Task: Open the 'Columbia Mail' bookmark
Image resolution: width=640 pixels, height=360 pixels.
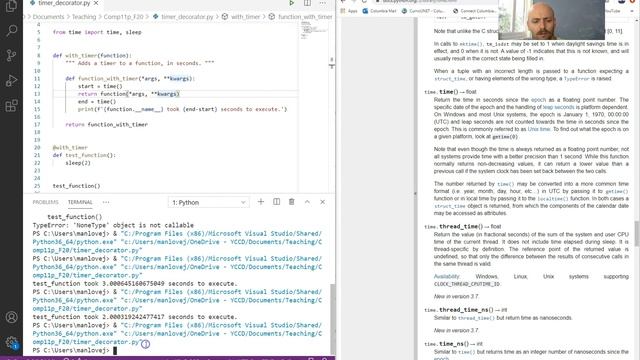Action: 379,11
